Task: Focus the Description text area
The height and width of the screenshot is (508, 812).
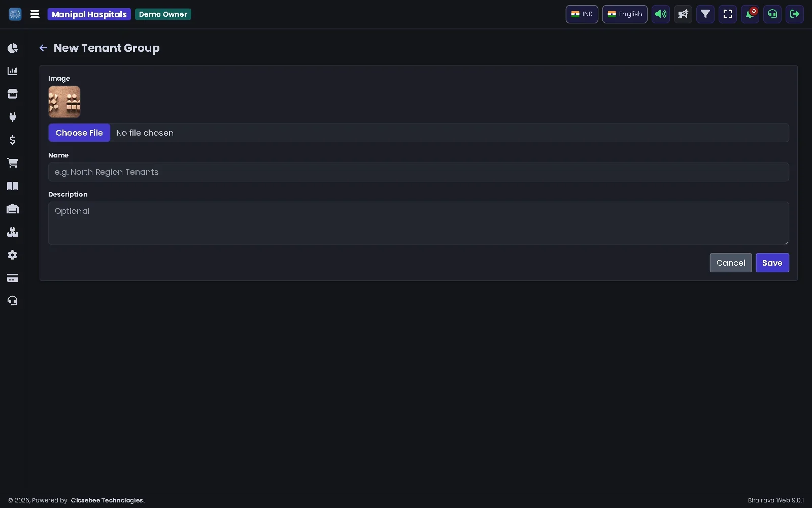Action: pos(419,224)
